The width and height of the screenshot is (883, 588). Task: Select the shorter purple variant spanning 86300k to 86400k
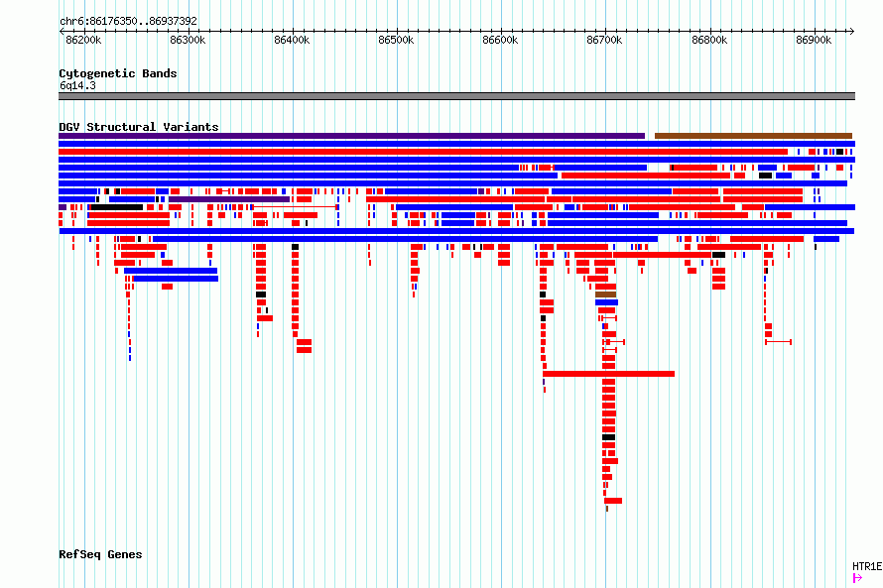(229, 199)
